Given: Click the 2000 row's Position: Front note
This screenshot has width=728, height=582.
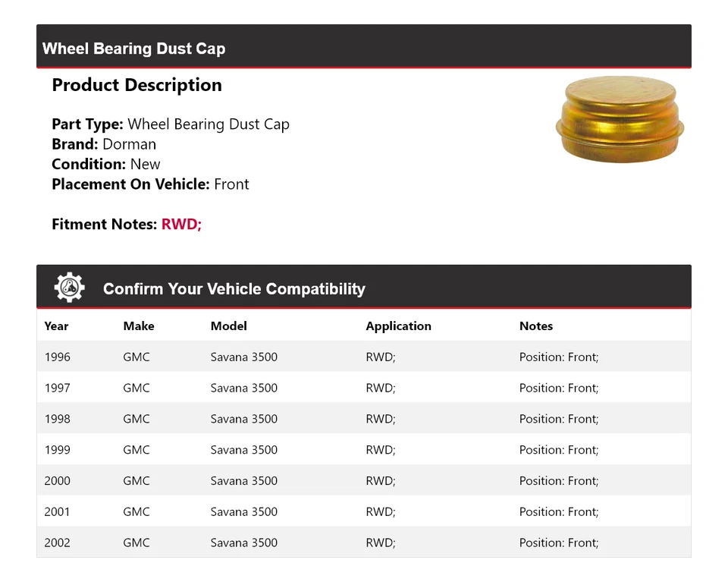Looking at the screenshot, I should [559, 481].
